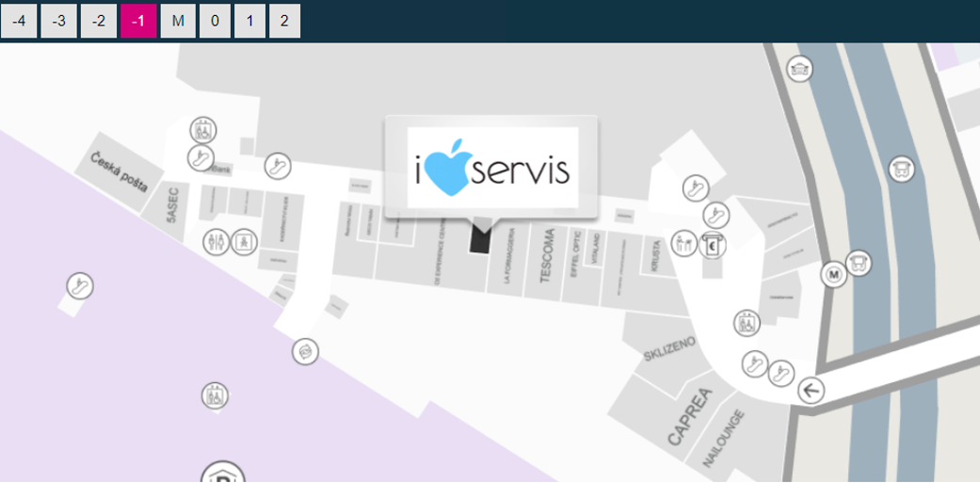Select the SKLIZENO store

[x=668, y=347]
